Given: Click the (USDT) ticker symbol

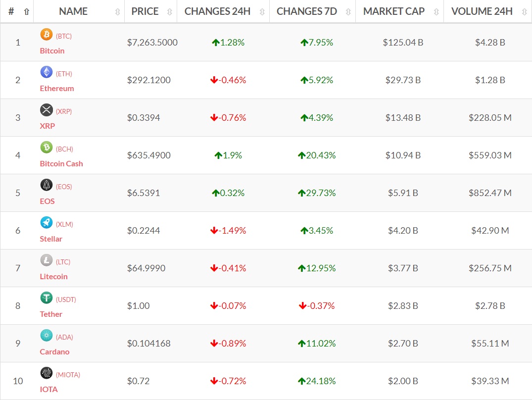Looking at the screenshot, I should (66, 300).
